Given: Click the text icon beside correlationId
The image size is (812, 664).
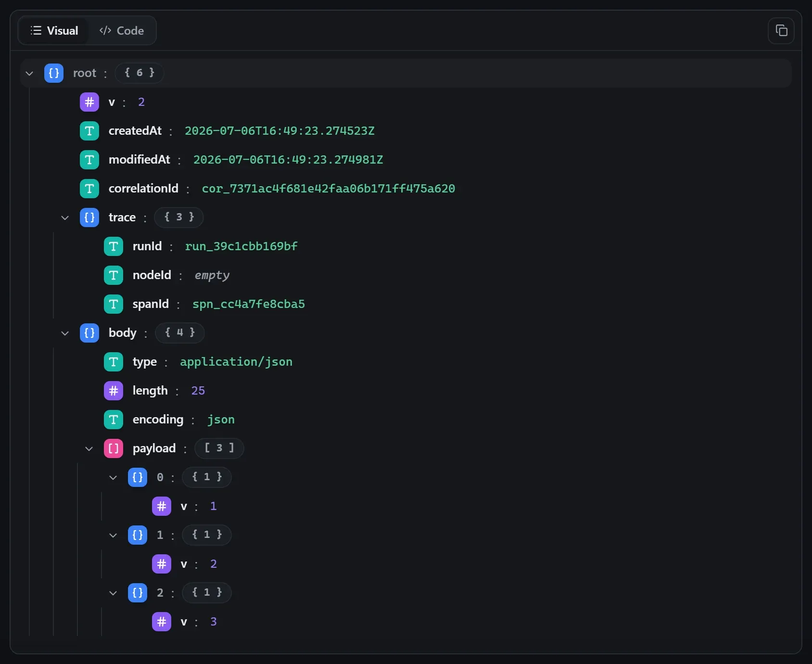Looking at the screenshot, I should point(89,189).
